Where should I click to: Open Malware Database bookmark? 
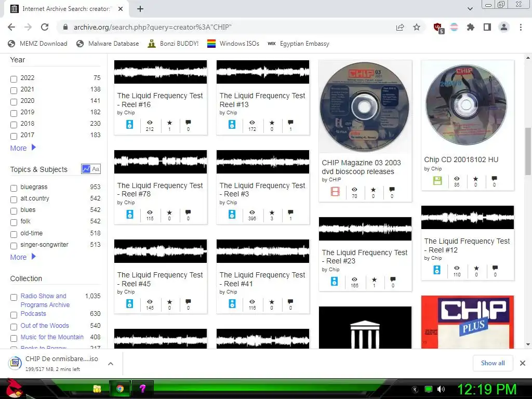[x=108, y=44]
